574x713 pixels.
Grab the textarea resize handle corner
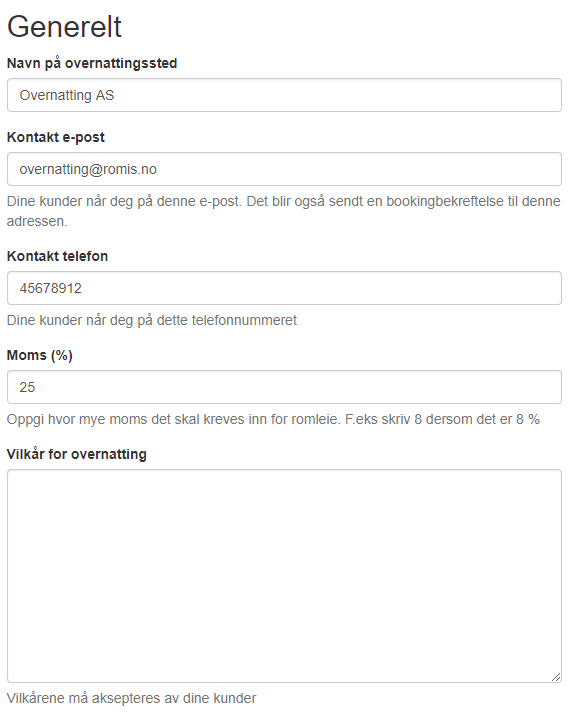pyautogui.click(x=556, y=677)
